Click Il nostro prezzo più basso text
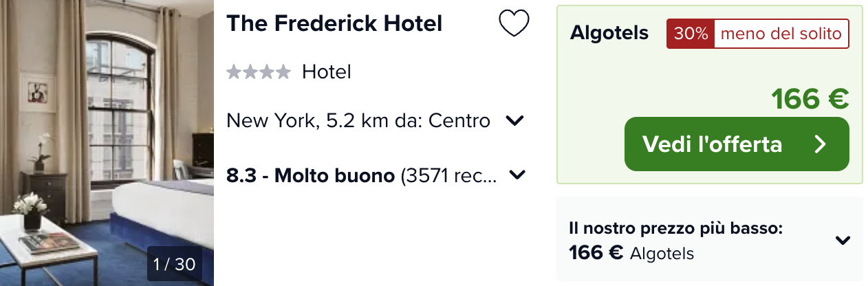 (x=676, y=228)
